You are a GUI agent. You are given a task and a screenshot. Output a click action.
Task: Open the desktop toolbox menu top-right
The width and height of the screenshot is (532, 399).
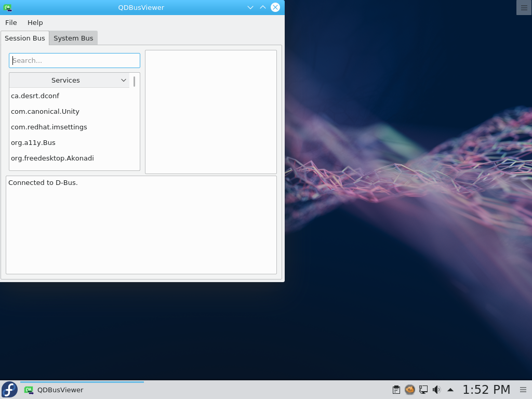tap(524, 7)
